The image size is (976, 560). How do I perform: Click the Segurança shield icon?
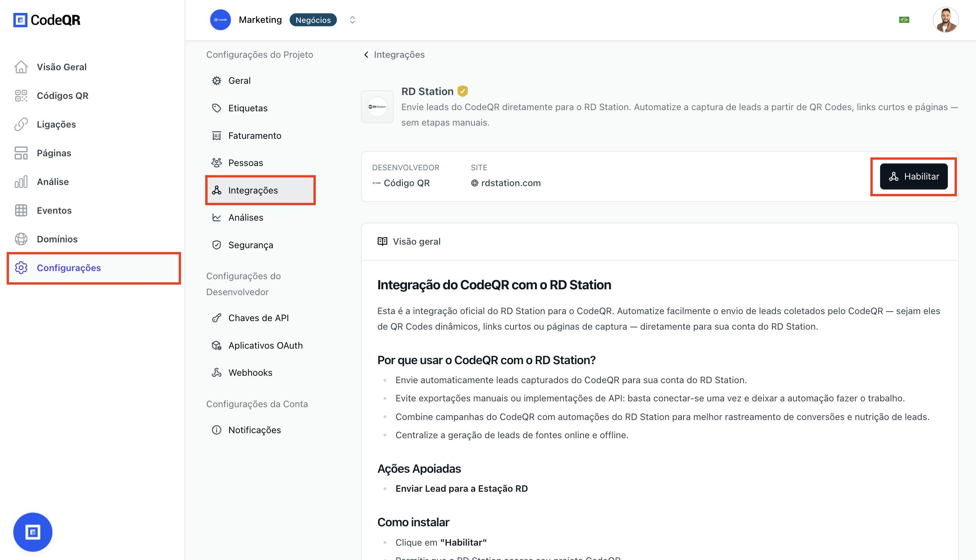216,245
